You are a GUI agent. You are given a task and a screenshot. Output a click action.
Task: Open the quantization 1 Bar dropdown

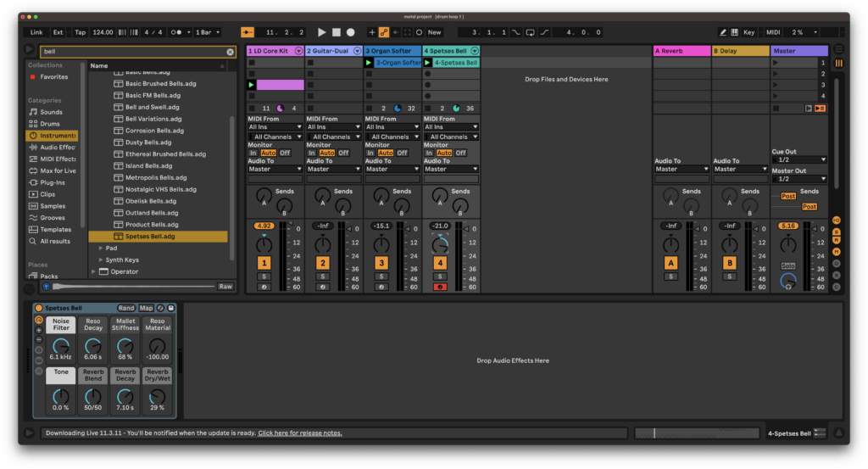209,32
